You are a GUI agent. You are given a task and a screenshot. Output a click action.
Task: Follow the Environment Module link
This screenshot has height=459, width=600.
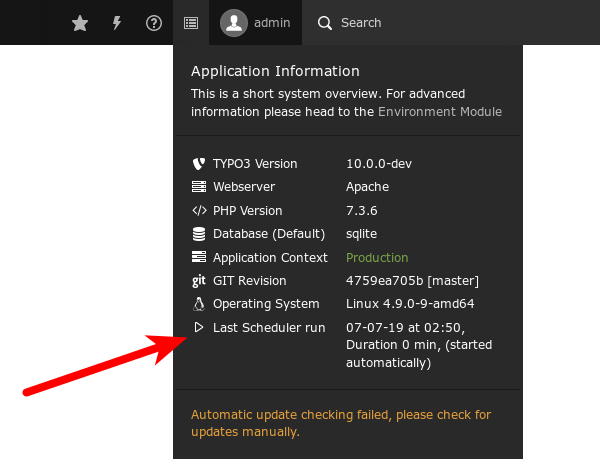click(440, 112)
